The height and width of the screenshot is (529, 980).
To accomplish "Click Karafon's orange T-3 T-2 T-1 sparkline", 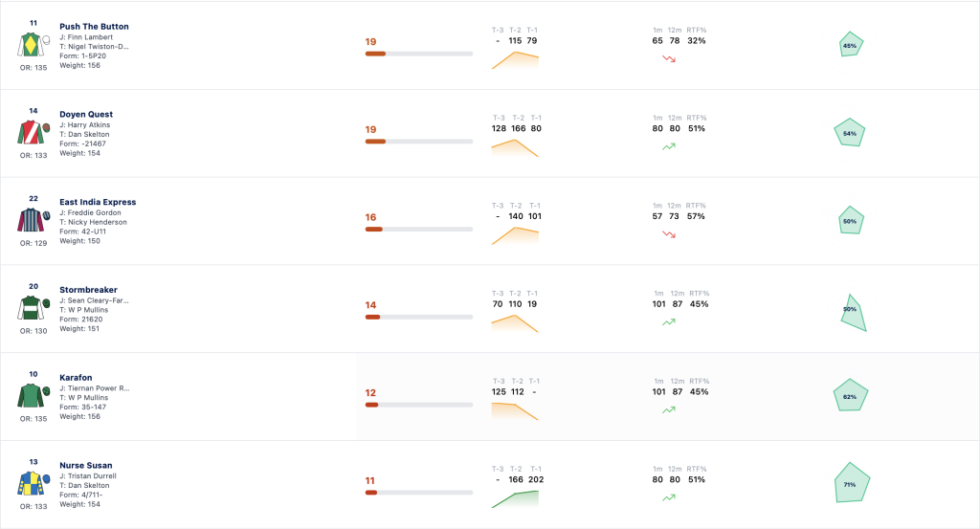I will 515,411.
